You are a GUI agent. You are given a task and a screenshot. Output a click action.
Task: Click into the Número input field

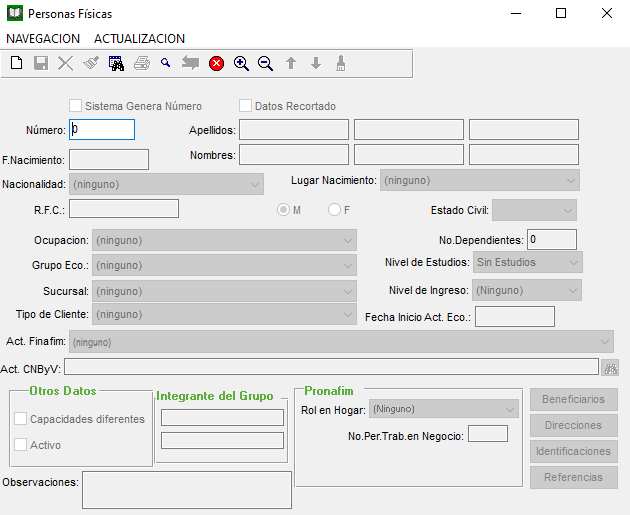[101, 129]
